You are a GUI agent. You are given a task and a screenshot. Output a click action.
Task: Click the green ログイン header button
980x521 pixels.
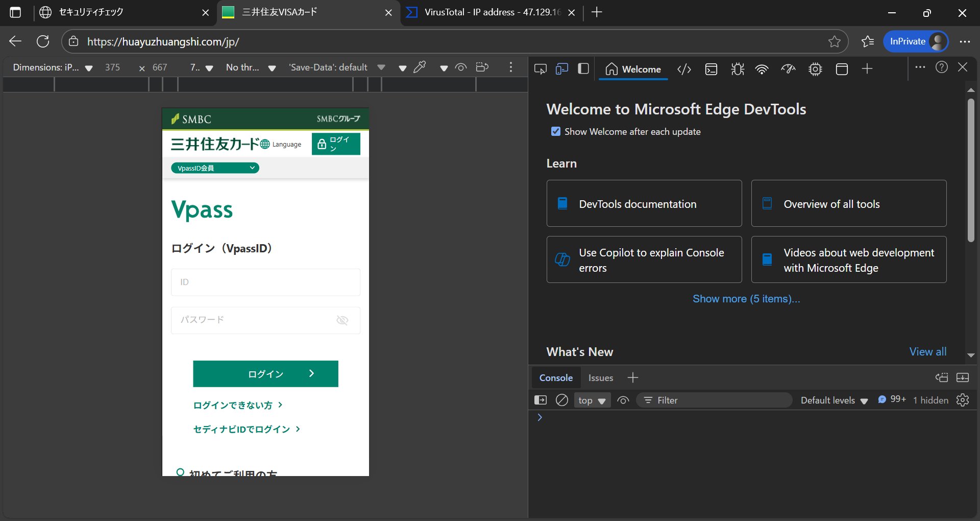point(336,144)
